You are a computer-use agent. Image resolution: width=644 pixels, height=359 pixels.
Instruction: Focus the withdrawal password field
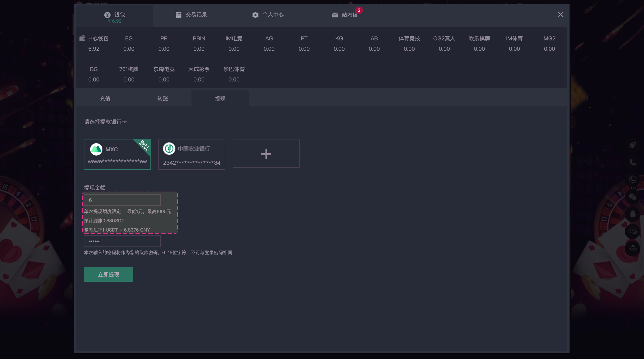click(x=122, y=241)
